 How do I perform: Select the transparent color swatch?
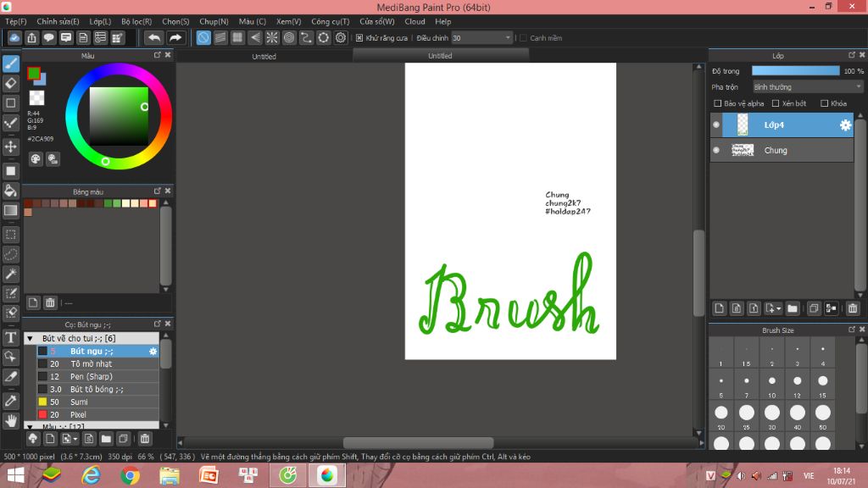pos(36,98)
